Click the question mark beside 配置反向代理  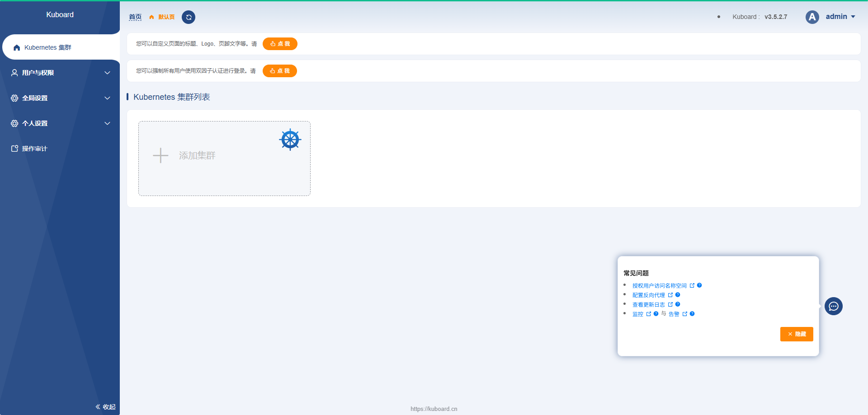[x=678, y=295]
